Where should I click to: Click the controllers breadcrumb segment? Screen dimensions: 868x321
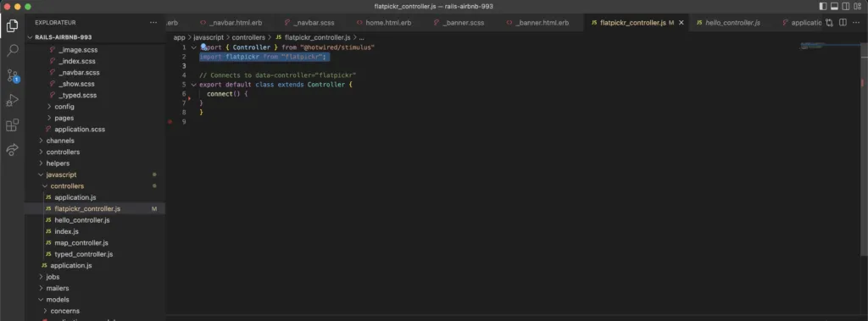248,37
